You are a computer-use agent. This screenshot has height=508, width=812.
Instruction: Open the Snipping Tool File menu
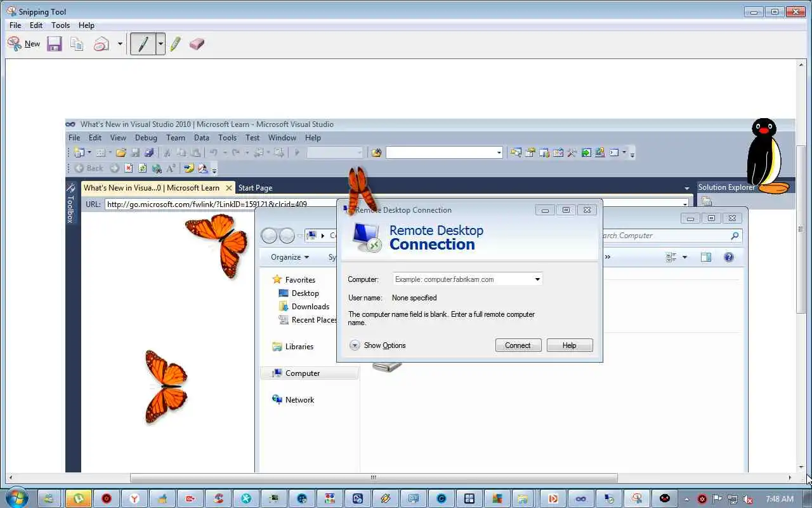coord(15,25)
